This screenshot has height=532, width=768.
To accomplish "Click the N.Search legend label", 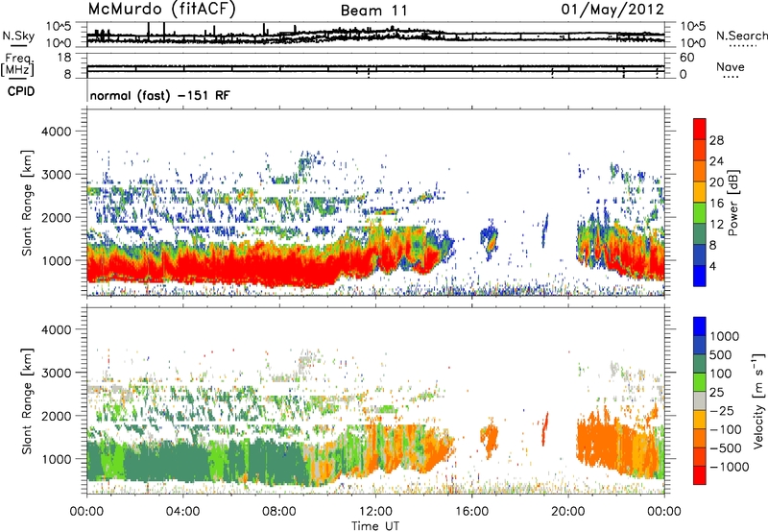I will [x=741, y=36].
